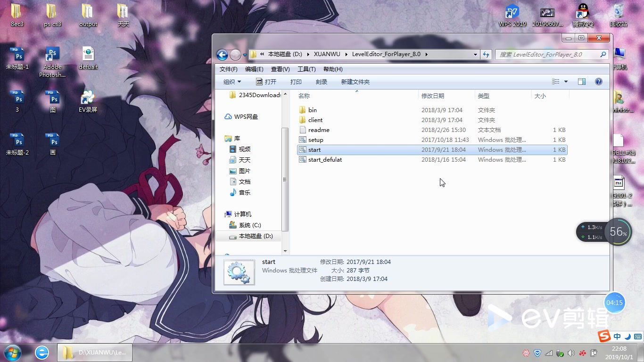Go back with the Explorer back arrow

[222, 54]
